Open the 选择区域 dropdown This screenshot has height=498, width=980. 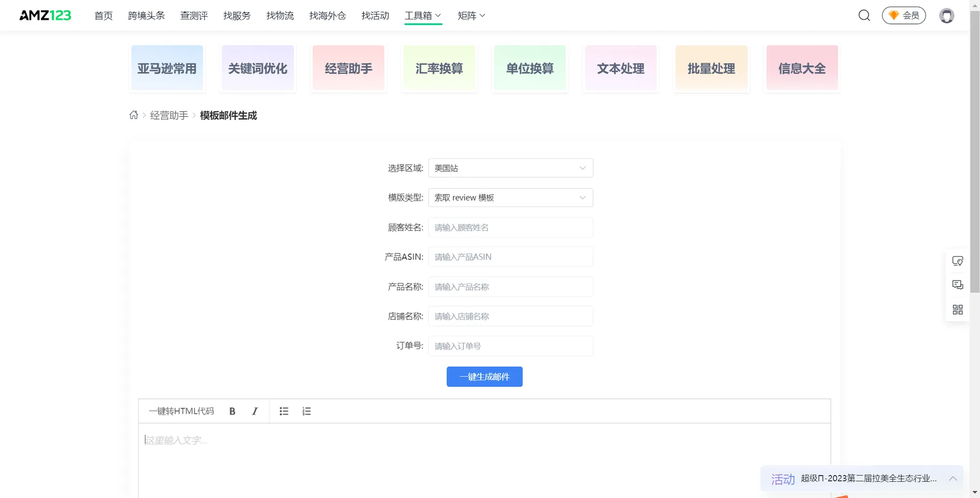[510, 168]
